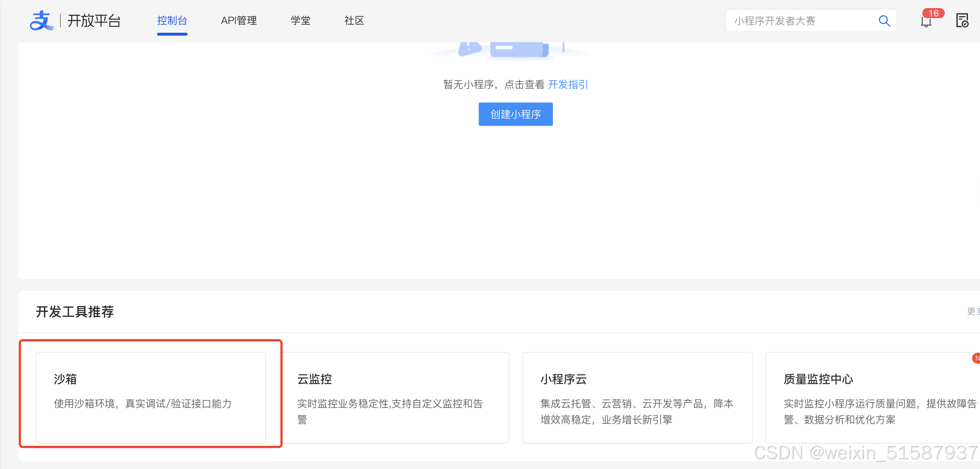The width and height of the screenshot is (980, 469).
Task: Click the 开发指引 link
Action: pyautogui.click(x=568, y=84)
